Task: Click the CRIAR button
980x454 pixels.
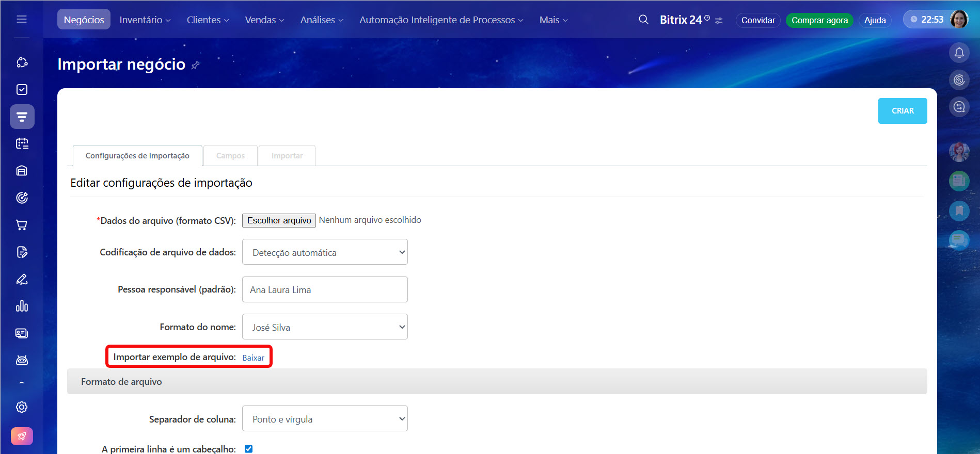Action: coord(902,111)
